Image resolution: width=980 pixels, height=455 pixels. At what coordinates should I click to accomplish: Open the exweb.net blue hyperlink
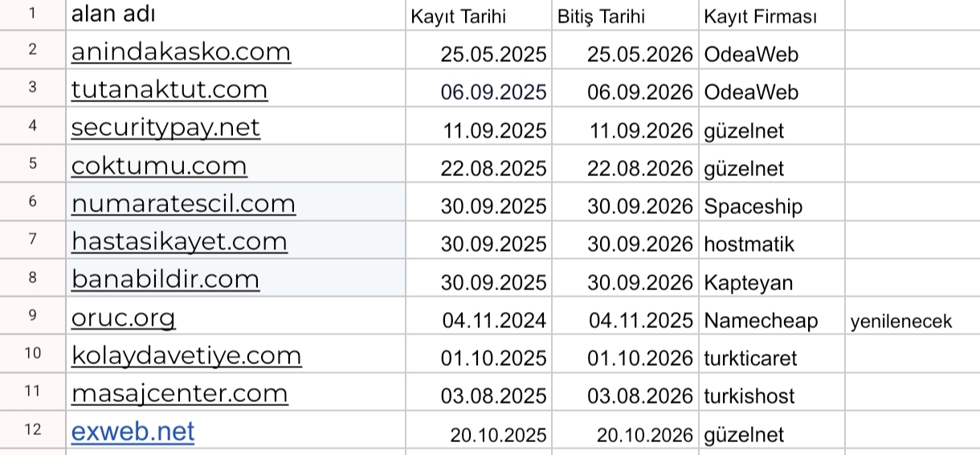(x=133, y=432)
